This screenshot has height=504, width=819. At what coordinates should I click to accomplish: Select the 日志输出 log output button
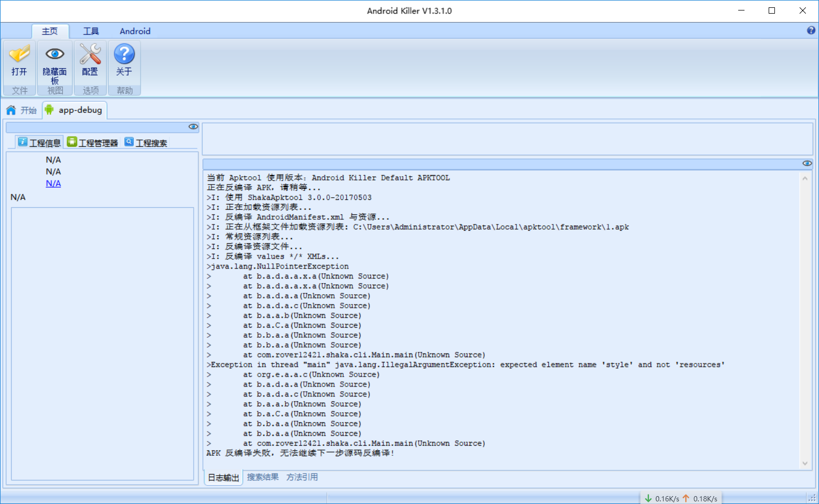tap(222, 477)
